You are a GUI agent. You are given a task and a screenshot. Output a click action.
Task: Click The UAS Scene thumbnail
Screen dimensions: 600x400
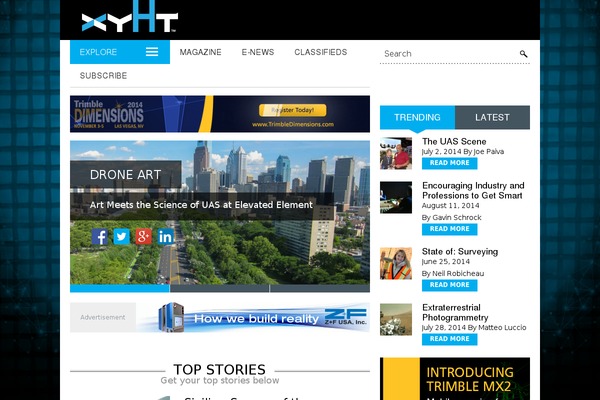click(396, 153)
